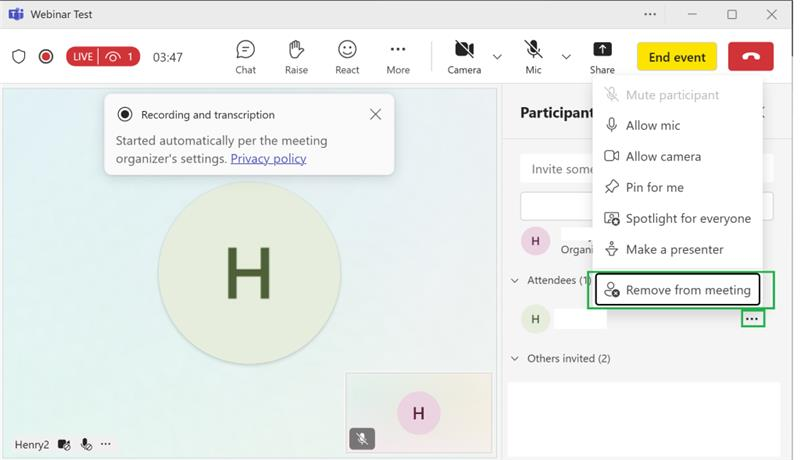Click the Participants panel heading

[557, 112]
